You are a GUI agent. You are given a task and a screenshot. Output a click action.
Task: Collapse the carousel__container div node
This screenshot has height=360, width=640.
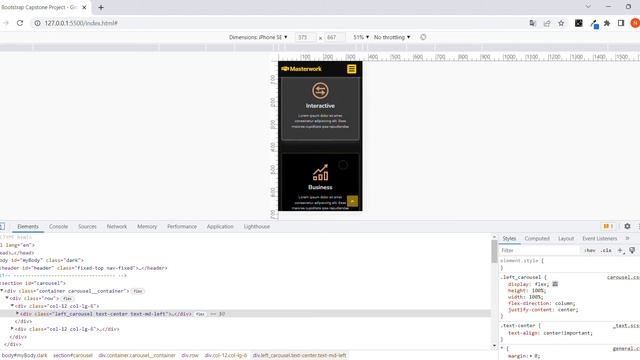[2, 291]
